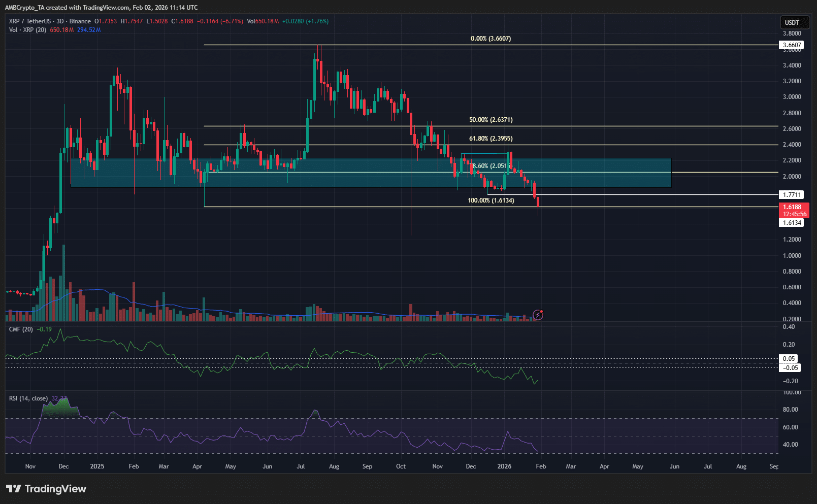Click the TradingView logo at bottom left
Viewport: 817px width, 504px height.
point(46,489)
